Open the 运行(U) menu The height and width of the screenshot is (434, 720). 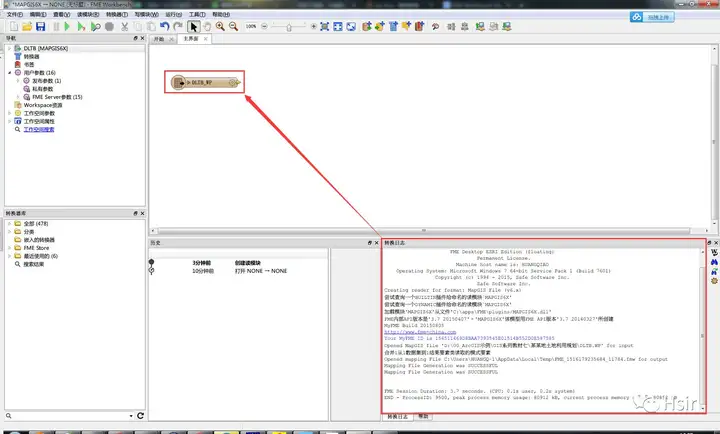click(x=174, y=15)
